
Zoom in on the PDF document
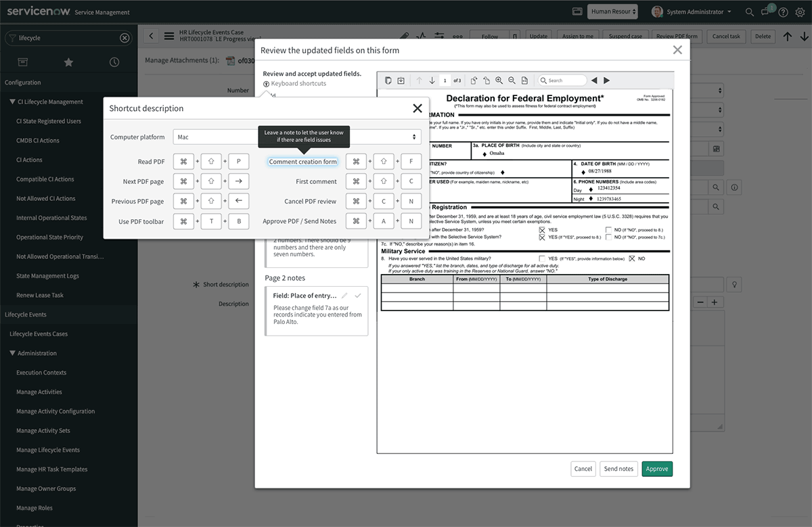pyautogui.click(x=499, y=80)
